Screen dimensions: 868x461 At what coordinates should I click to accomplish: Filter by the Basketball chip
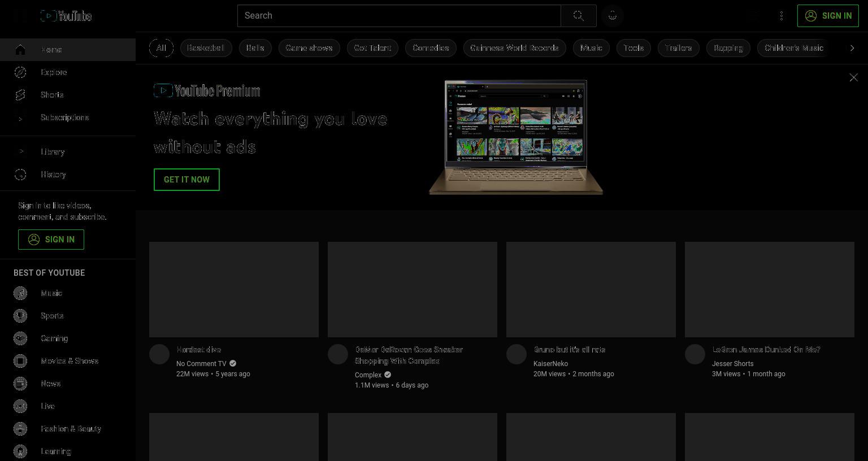pyautogui.click(x=206, y=48)
